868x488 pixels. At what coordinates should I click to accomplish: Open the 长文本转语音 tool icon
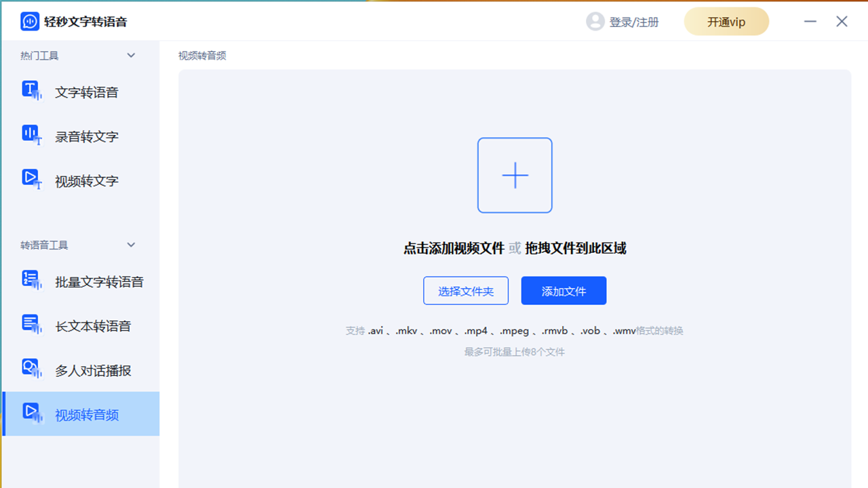[30, 325]
